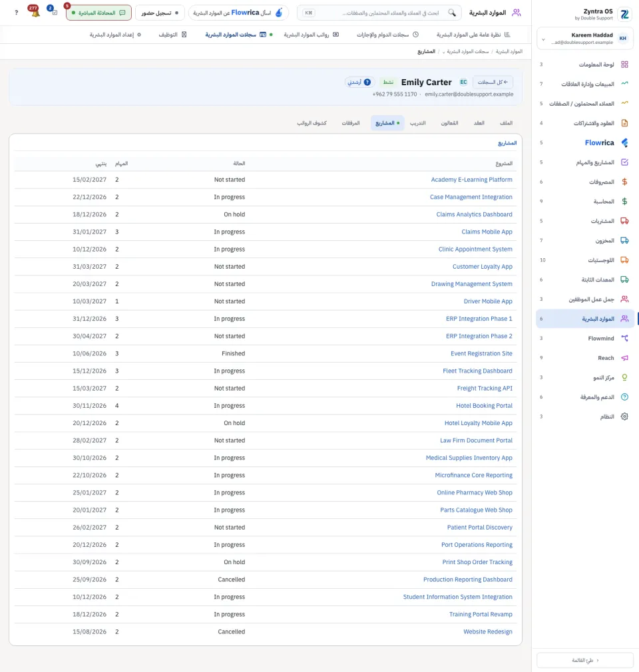Screen dimensions: 639x672
Task: Switch to the الملف tab
Action: click(506, 123)
